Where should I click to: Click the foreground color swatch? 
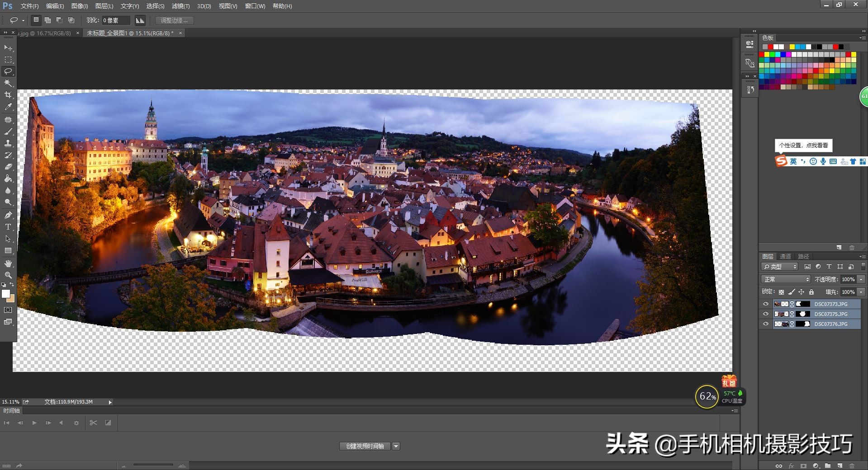[5, 294]
